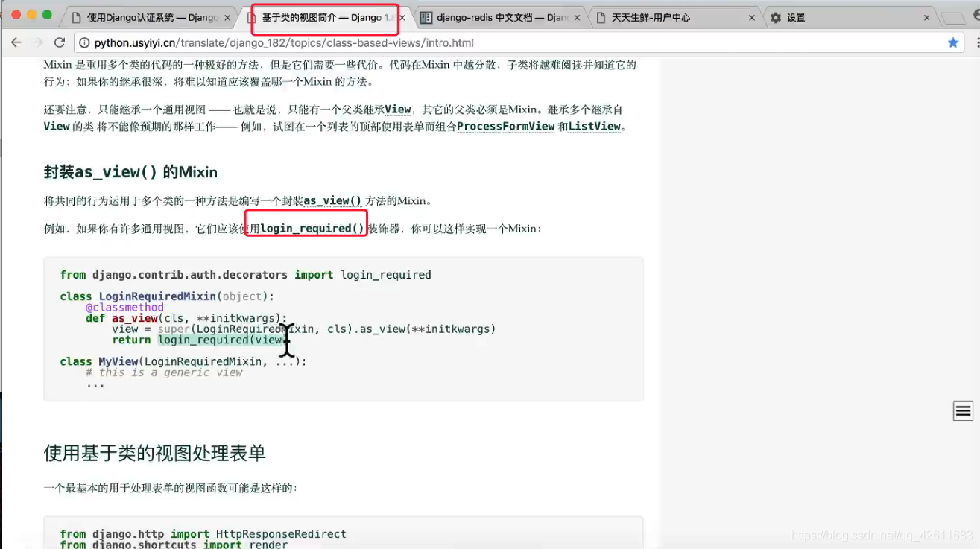
Task: Select the 基于类的视图简介 tab
Action: pos(325,17)
